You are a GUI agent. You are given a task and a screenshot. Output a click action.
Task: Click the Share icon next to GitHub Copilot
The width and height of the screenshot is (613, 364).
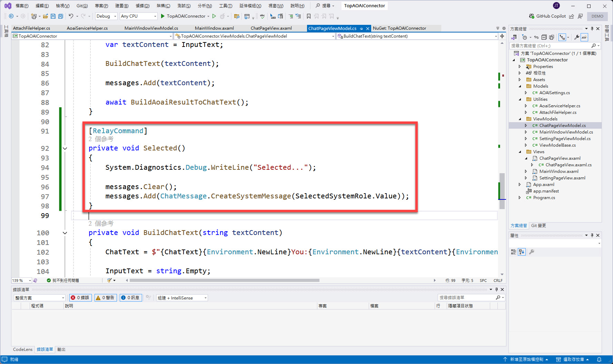(x=571, y=16)
